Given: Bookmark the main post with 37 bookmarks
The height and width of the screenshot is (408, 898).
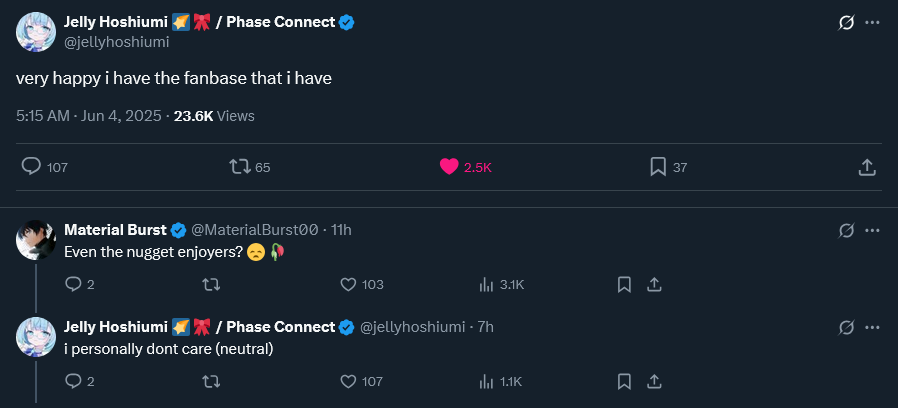Looking at the screenshot, I should pyautogui.click(x=658, y=167).
